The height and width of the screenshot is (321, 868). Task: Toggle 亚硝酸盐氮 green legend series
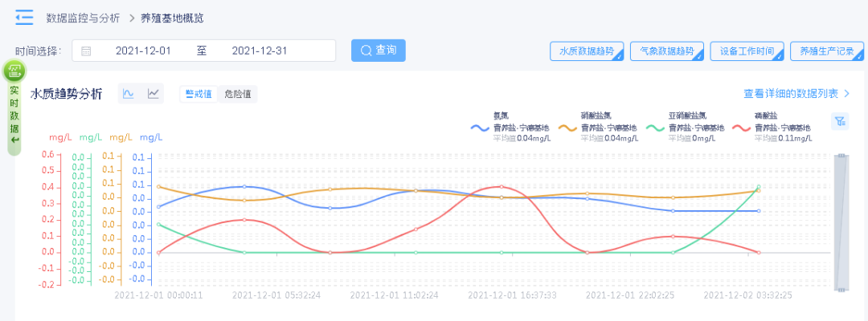(684, 127)
